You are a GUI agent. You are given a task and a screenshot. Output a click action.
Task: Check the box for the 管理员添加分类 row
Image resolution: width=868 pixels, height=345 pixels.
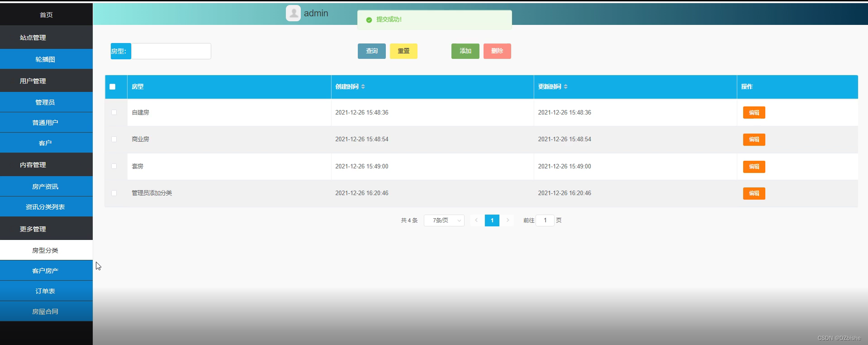[114, 193]
